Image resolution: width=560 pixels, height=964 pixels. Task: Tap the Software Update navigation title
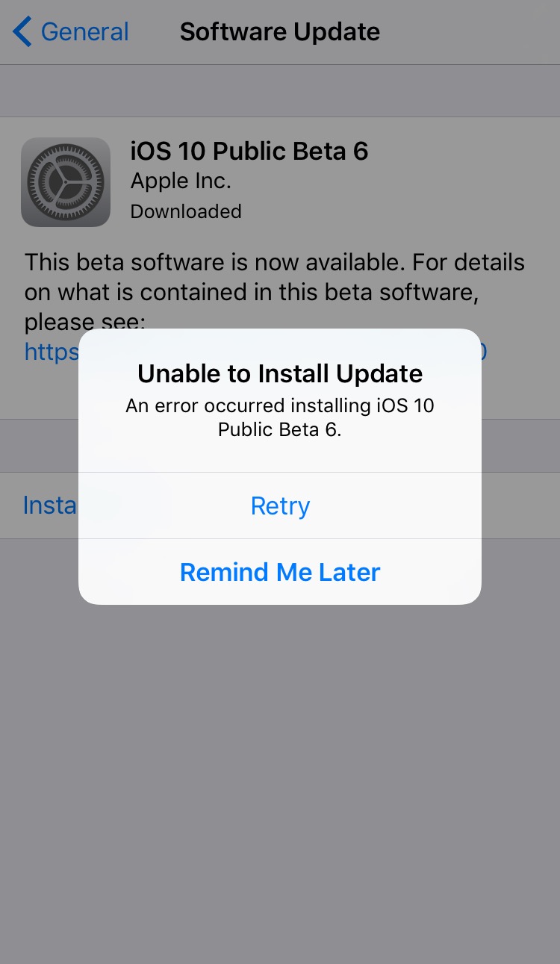point(280,32)
